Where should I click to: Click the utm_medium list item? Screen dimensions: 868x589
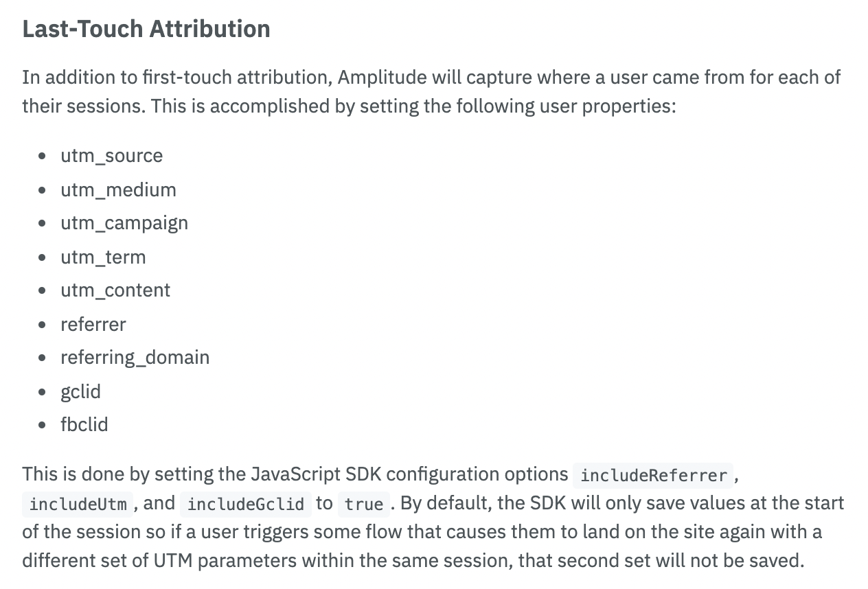118,189
